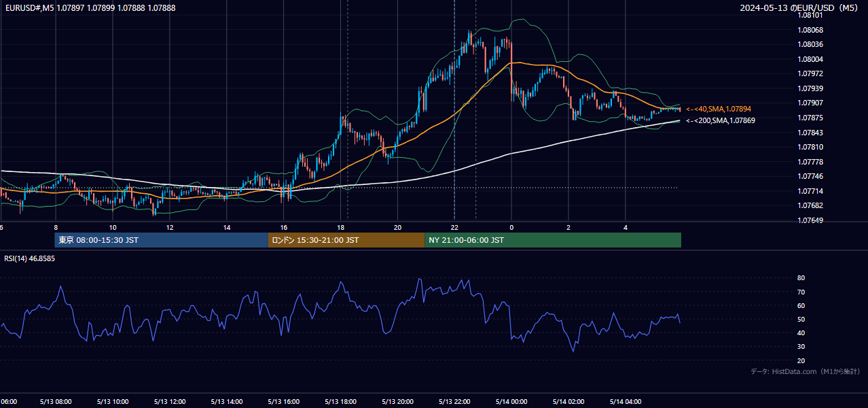Click price axis value 1.07746
Image resolution: width=868 pixels, height=408 pixels.
pos(811,176)
